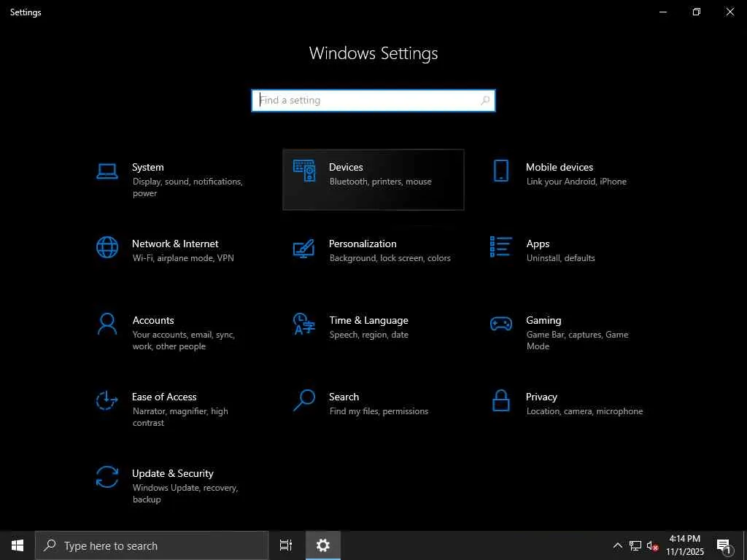
Task: Click the Gaming controller icon
Action: [x=501, y=324]
